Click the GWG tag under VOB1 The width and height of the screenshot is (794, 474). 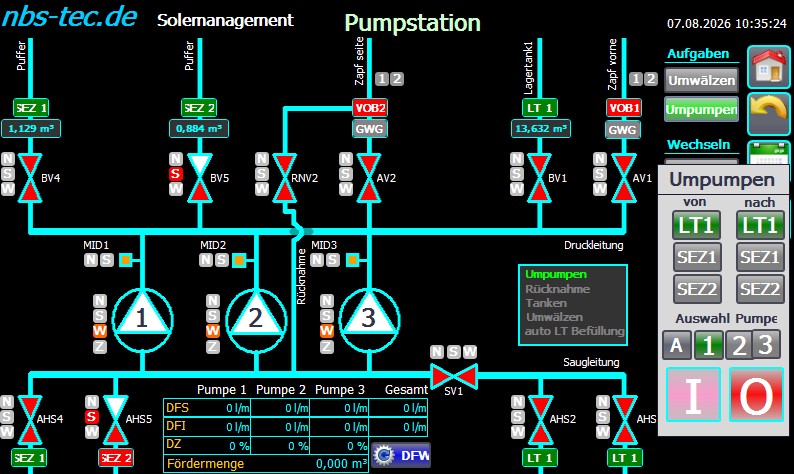point(623,130)
